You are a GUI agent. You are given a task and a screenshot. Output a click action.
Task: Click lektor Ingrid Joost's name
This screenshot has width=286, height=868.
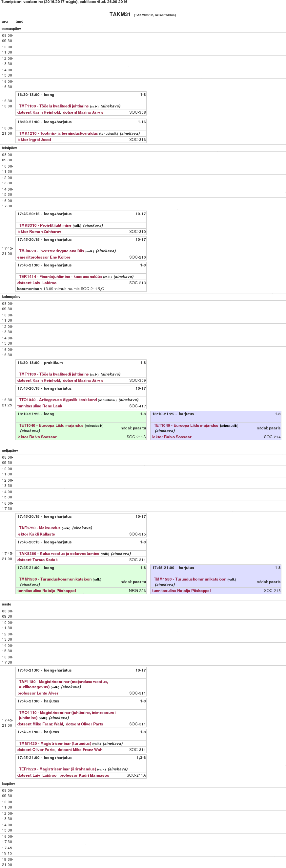tap(34, 140)
